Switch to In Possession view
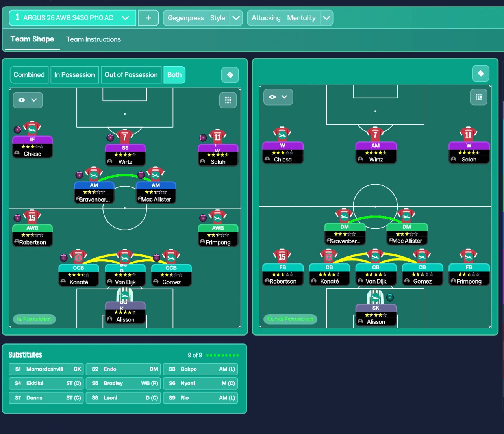The width and height of the screenshot is (504, 434). click(x=74, y=75)
